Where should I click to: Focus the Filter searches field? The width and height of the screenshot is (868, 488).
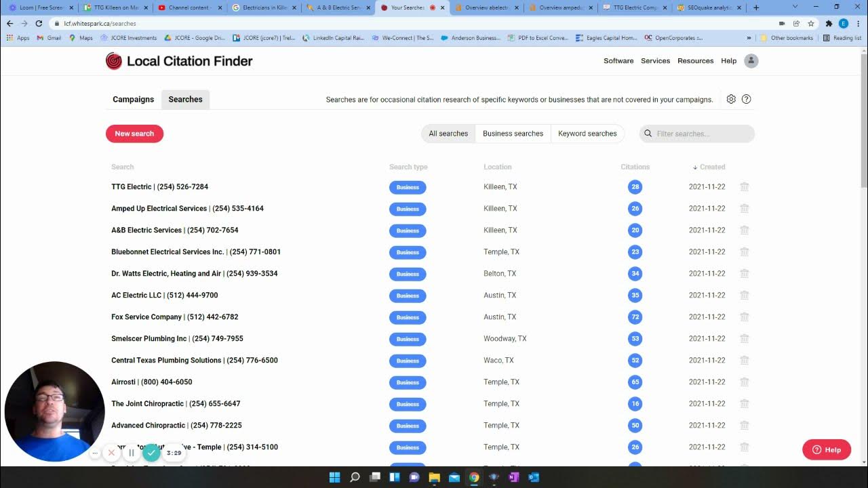click(x=697, y=134)
